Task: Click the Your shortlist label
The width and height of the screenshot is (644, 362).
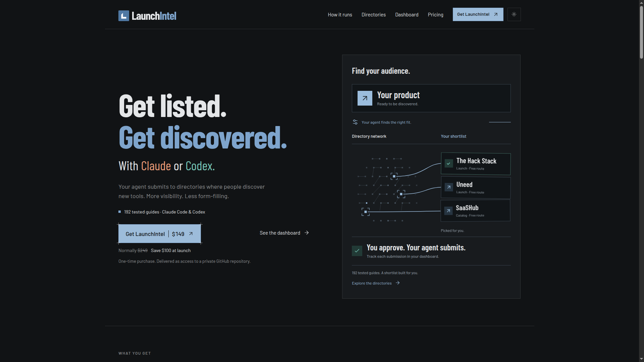Action: point(453,136)
